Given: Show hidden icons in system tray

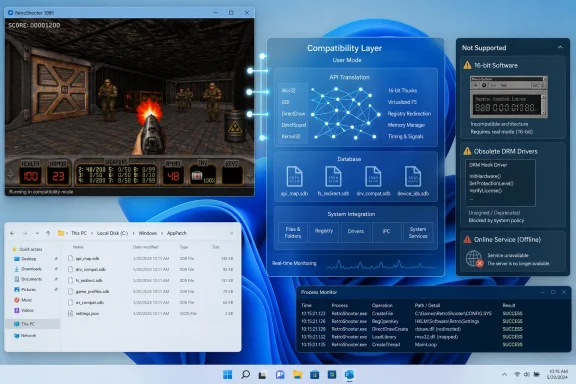Looking at the screenshot, I should [504, 374].
